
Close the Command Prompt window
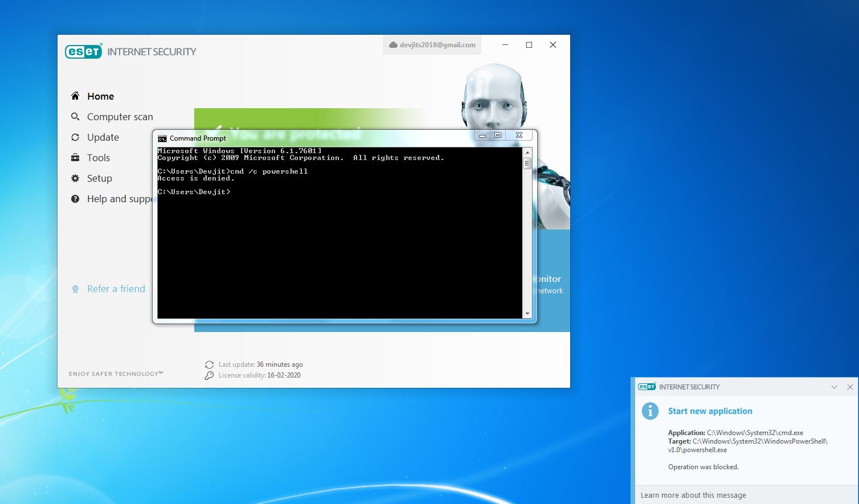(x=519, y=136)
